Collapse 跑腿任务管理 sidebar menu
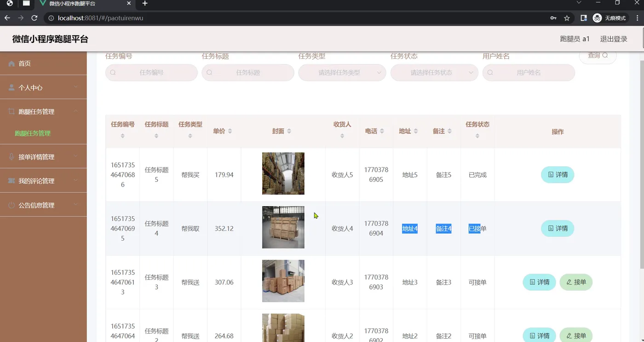The width and height of the screenshot is (644, 342). click(43, 111)
